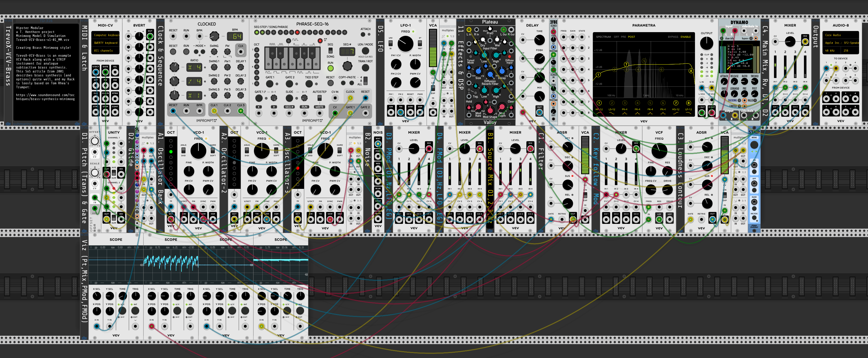This screenshot has width=868, height=358.
Task: Enable show info on the DYNAMO module
Action: coord(722,38)
